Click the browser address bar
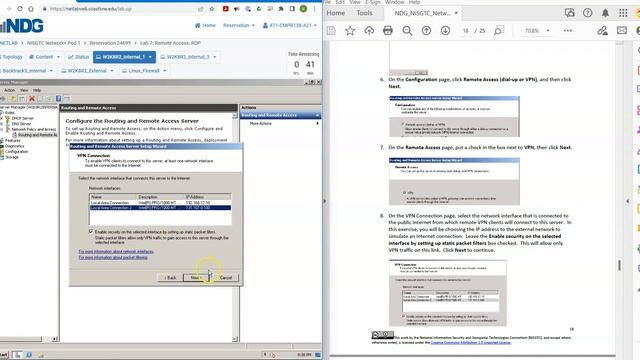 [x=118, y=9]
